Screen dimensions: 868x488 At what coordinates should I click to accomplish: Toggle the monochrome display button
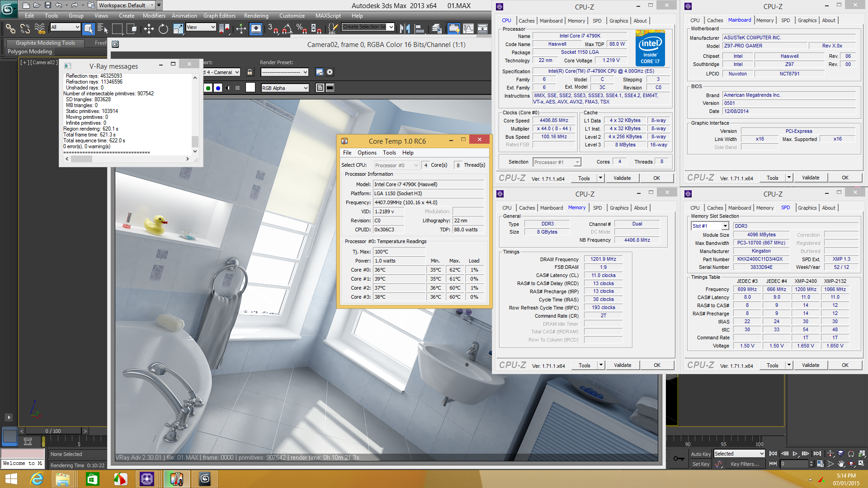(x=237, y=88)
